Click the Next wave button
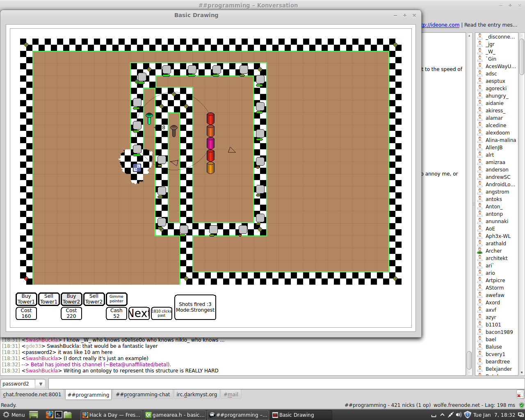Screen dimensions: 525x420 139,313
